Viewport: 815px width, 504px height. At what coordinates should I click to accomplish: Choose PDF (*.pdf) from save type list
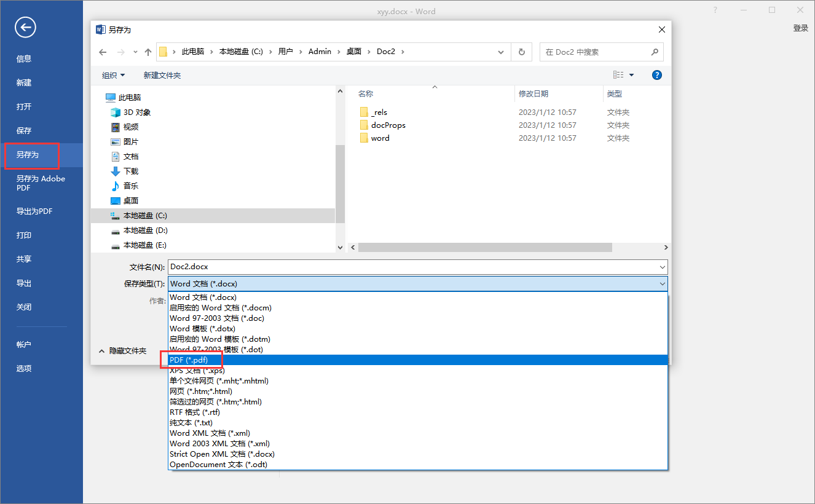tap(189, 360)
